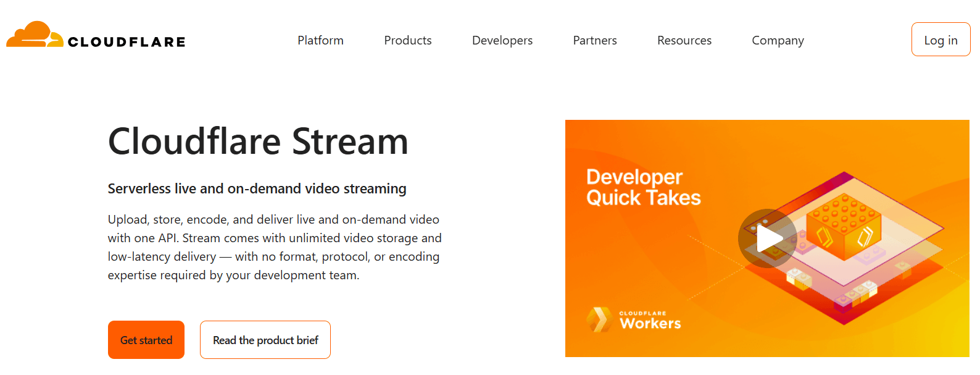Click the orange Get started button
The height and width of the screenshot is (375, 980).
(146, 340)
